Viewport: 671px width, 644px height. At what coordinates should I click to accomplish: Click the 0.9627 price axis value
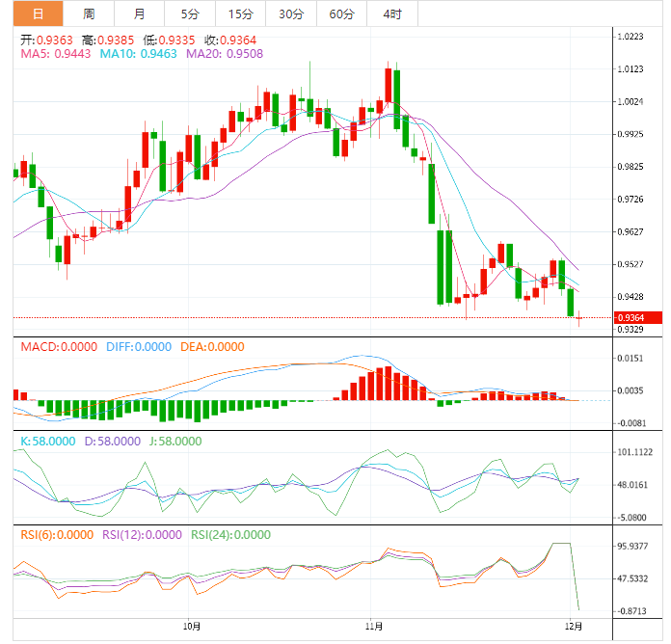click(x=631, y=232)
